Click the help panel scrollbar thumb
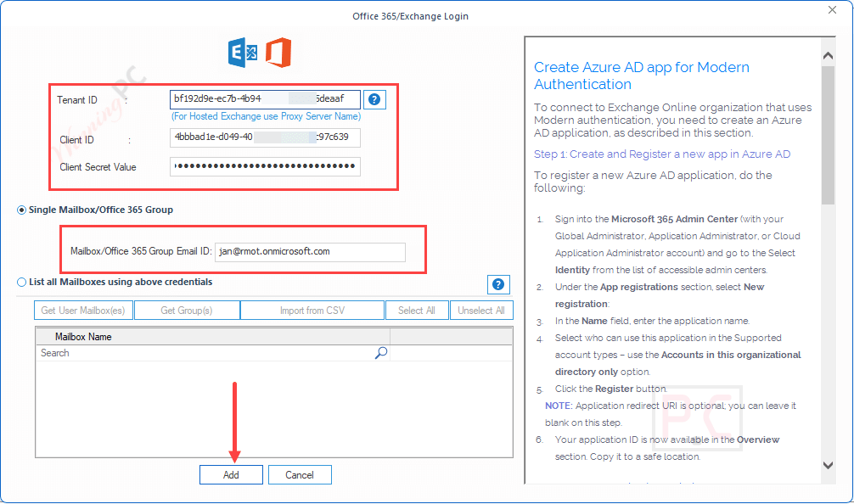The height and width of the screenshot is (504, 854). coord(828,135)
